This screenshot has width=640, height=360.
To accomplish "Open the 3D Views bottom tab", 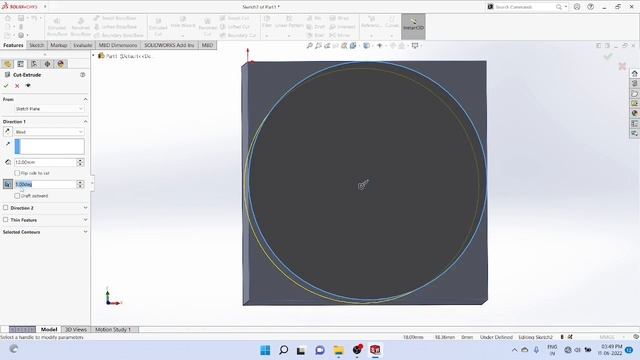I will point(76,329).
